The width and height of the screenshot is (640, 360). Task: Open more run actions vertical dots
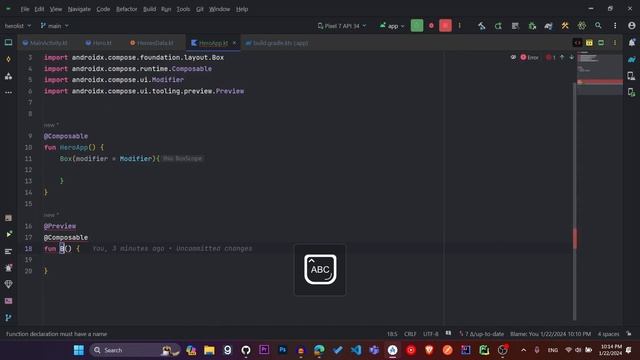[460, 26]
